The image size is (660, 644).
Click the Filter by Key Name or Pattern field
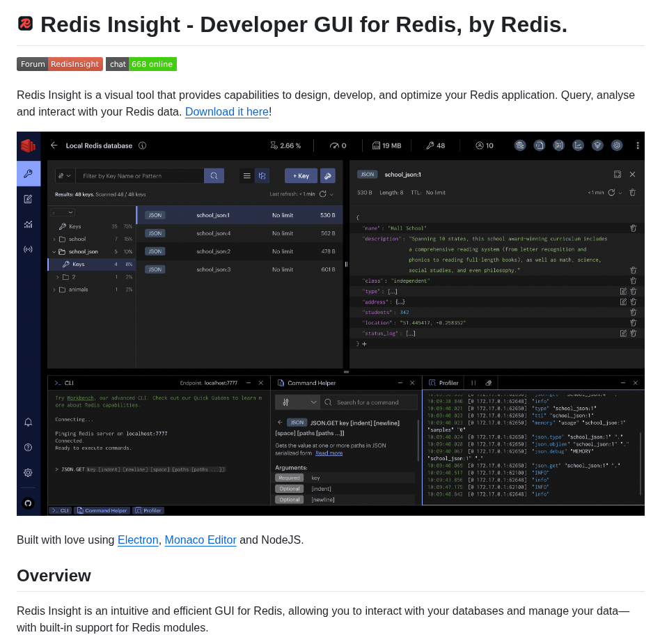pos(140,175)
